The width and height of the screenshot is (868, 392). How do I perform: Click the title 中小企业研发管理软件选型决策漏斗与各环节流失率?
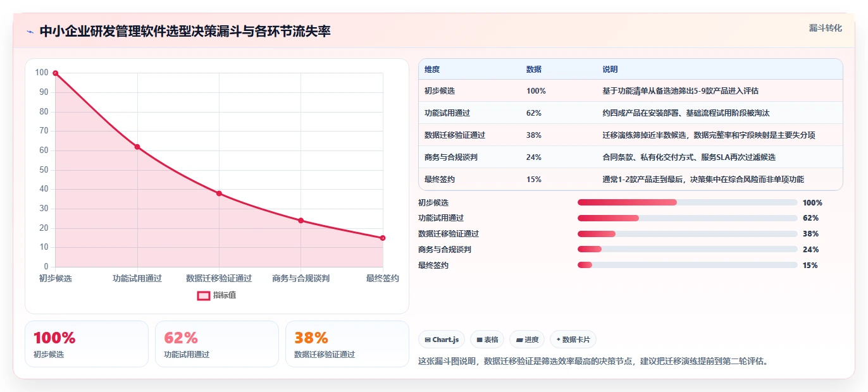[x=185, y=32]
